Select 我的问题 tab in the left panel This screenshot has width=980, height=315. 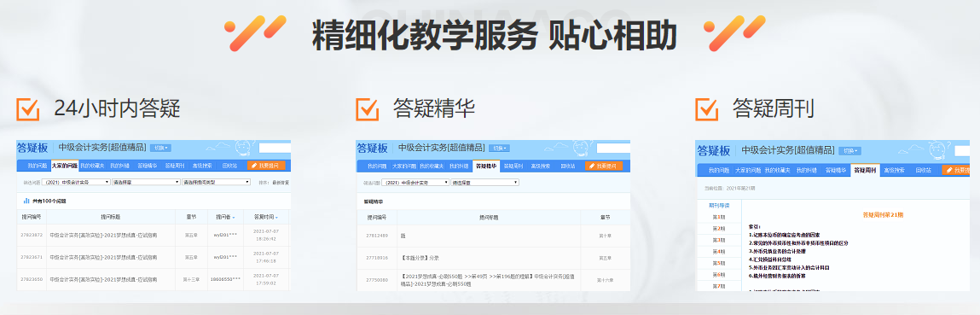pos(37,166)
